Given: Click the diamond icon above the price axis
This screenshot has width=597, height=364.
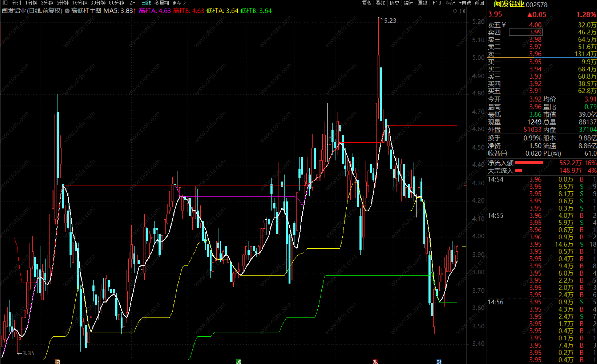Looking at the screenshot, I should pyautogui.click(x=455, y=11).
